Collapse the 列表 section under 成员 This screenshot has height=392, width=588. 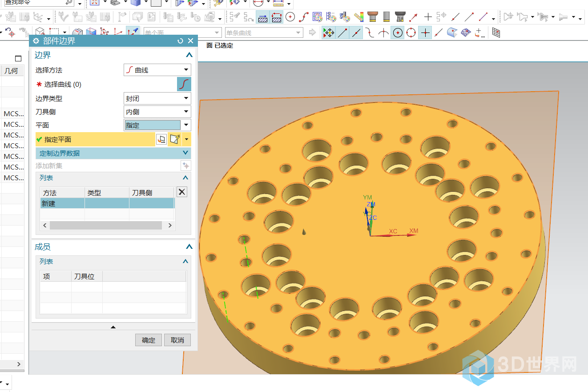coord(186,262)
